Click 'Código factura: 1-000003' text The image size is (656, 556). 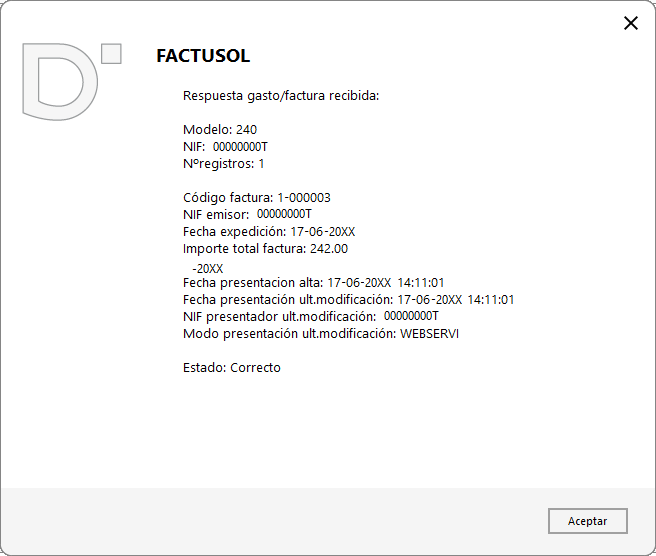click(x=256, y=197)
